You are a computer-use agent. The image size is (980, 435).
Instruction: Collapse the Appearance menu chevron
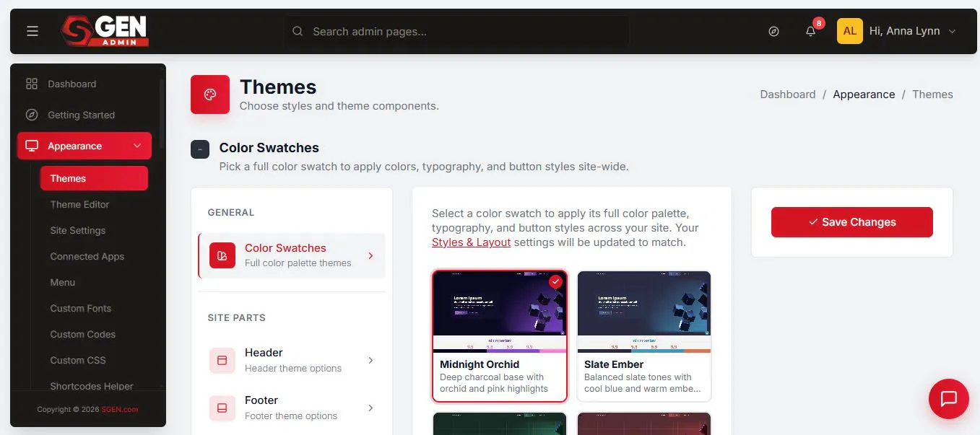click(137, 146)
